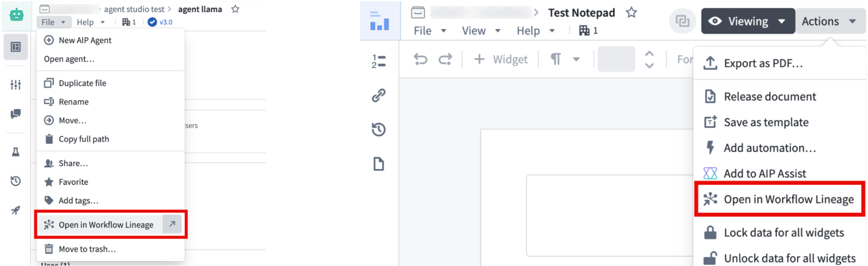Increase font size with stepper up arrow
Screen dimensions: 868x266
[x=649, y=53]
